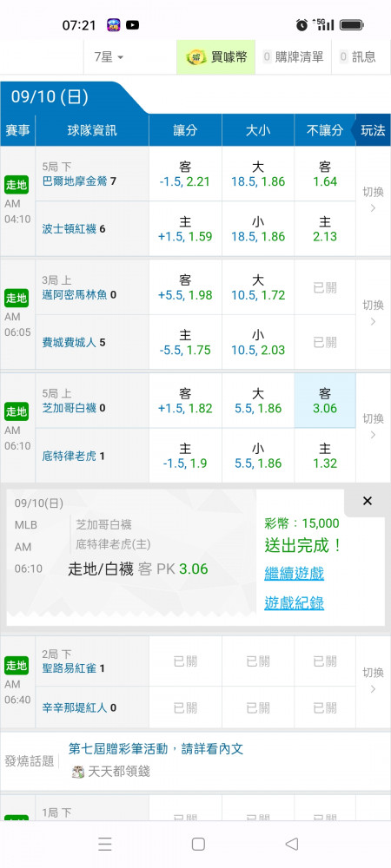Open the 訊息 tab
Screen dimensions: 391x868
pyautogui.click(x=358, y=57)
